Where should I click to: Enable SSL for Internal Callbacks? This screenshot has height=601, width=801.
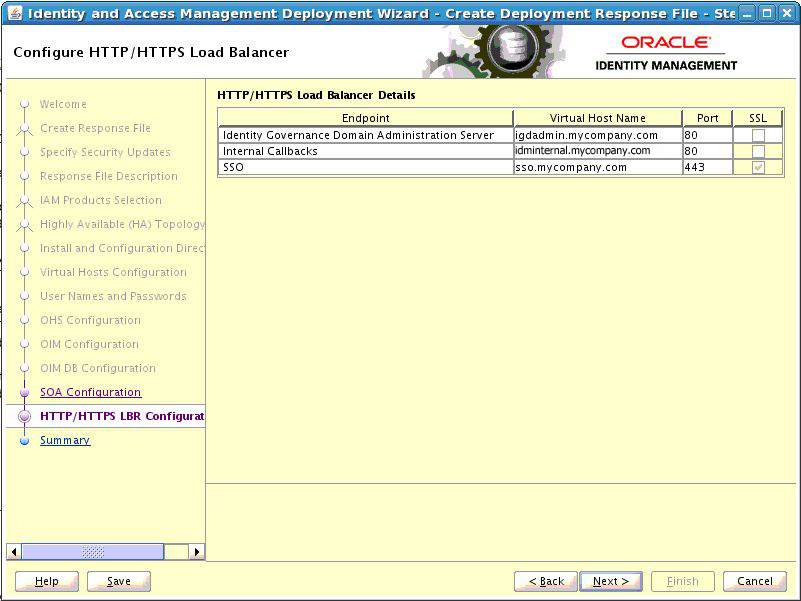[x=758, y=151]
